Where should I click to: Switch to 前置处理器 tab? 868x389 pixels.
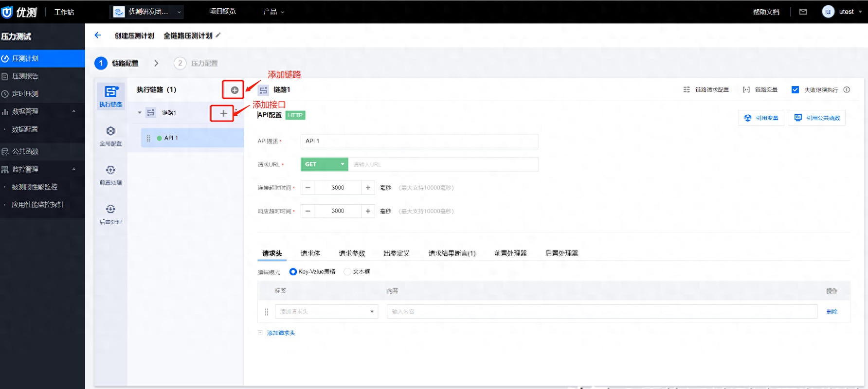(x=510, y=253)
